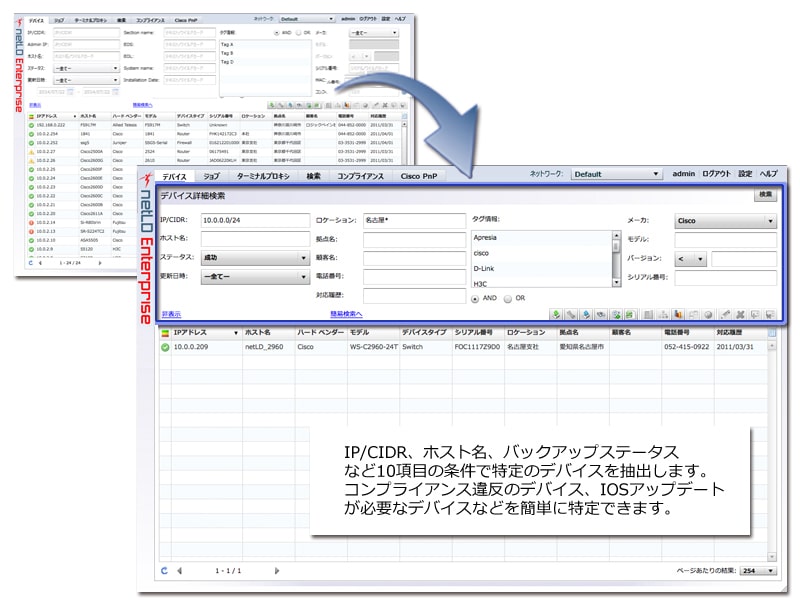
Task: Click the results table scrollbar down arrow
Action: pos(771,557)
